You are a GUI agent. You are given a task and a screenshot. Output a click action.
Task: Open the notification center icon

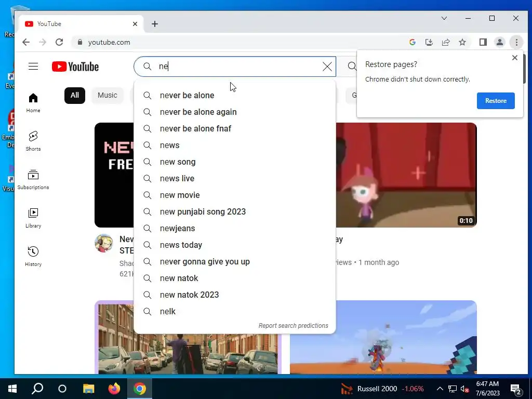click(516, 390)
